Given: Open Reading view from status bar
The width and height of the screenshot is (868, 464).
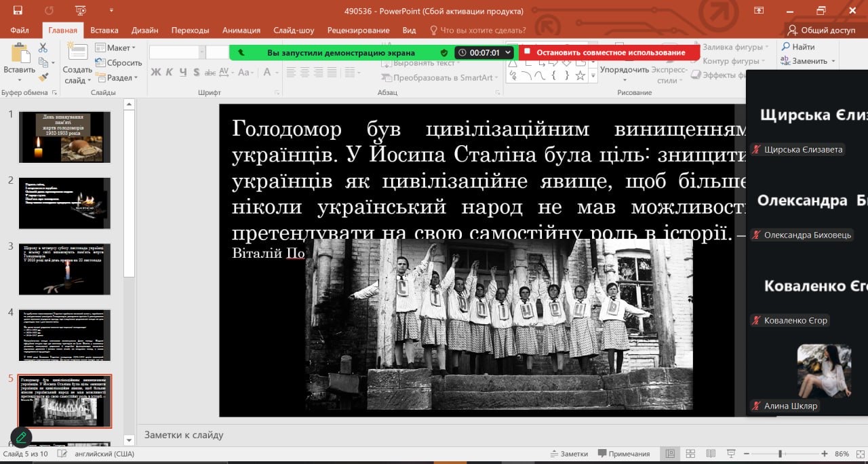Looking at the screenshot, I should (709, 454).
